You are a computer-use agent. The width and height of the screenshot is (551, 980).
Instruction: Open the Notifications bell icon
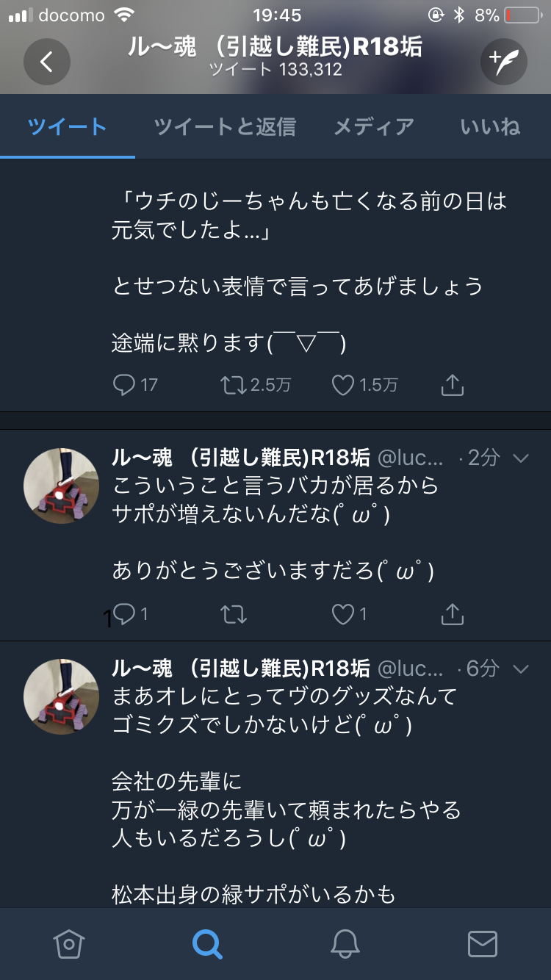pyautogui.click(x=345, y=944)
